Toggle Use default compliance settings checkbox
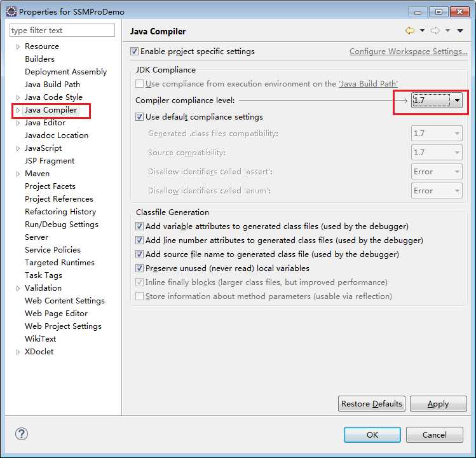The height and width of the screenshot is (458, 476). [x=139, y=116]
